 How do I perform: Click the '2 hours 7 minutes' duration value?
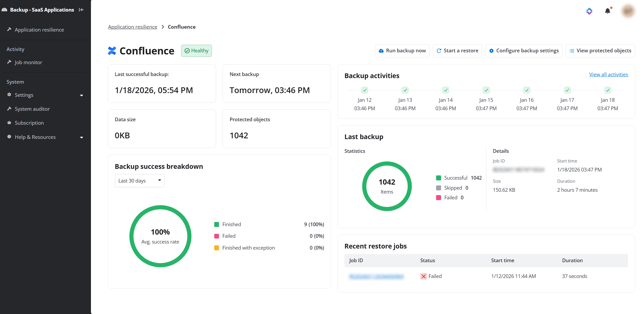(577, 190)
